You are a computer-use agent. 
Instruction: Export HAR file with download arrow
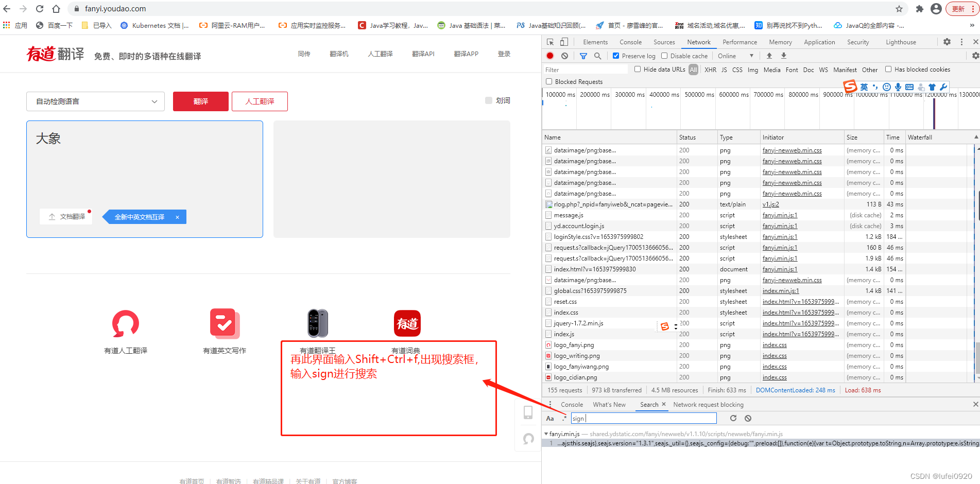[x=784, y=56]
